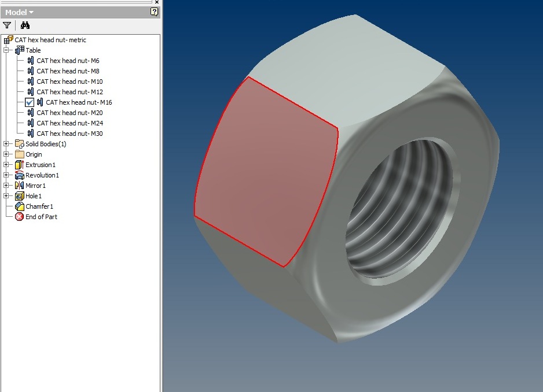Image resolution: width=543 pixels, height=392 pixels.
Task: Expand the Extrusion1 feature
Action: click(6, 164)
